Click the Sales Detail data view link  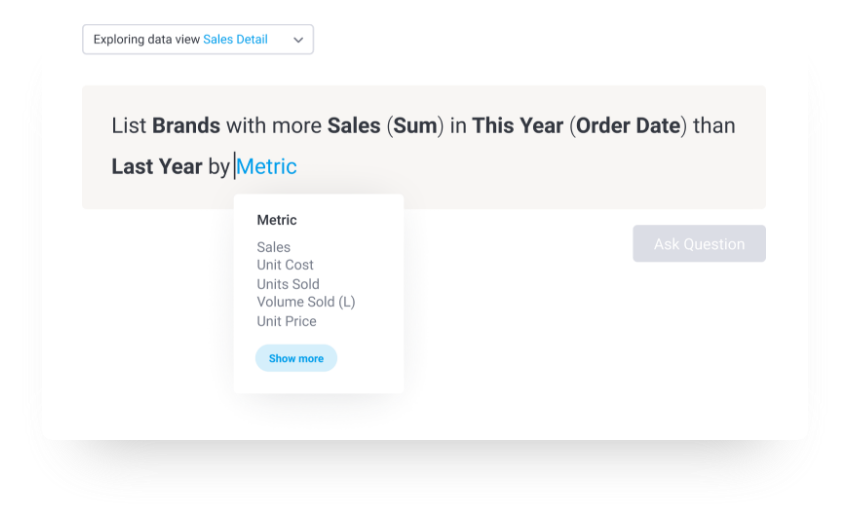point(235,40)
